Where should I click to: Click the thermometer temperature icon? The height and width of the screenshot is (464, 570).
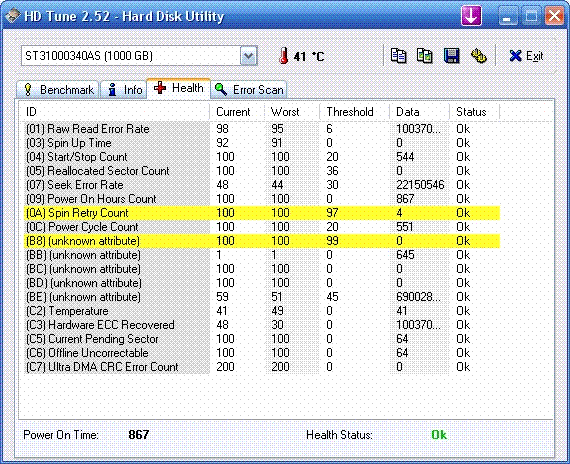coord(284,56)
